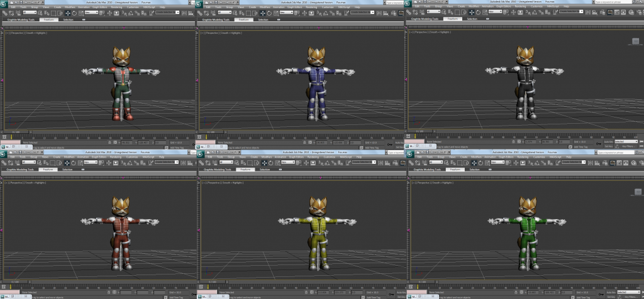Image resolution: width=644 pixels, height=299 pixels.
Task: Mirror tool icon in green-red suit window
Action: (x=184, y=13)
